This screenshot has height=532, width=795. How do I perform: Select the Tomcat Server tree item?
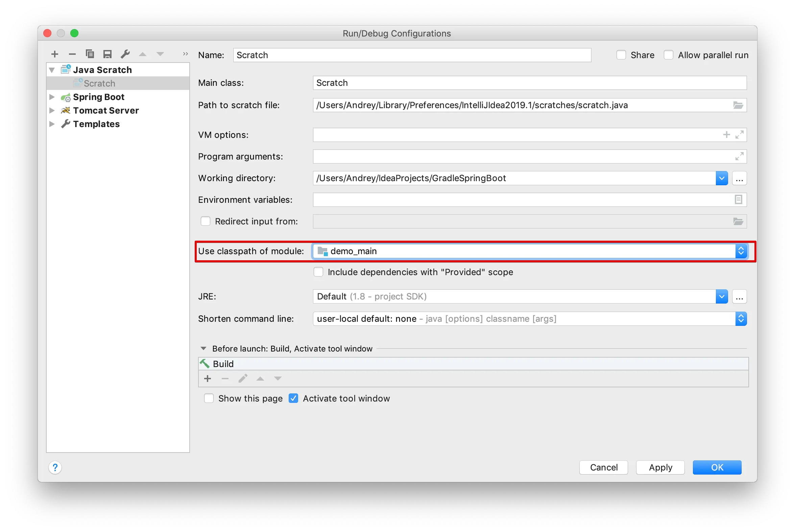coord(106,111)
